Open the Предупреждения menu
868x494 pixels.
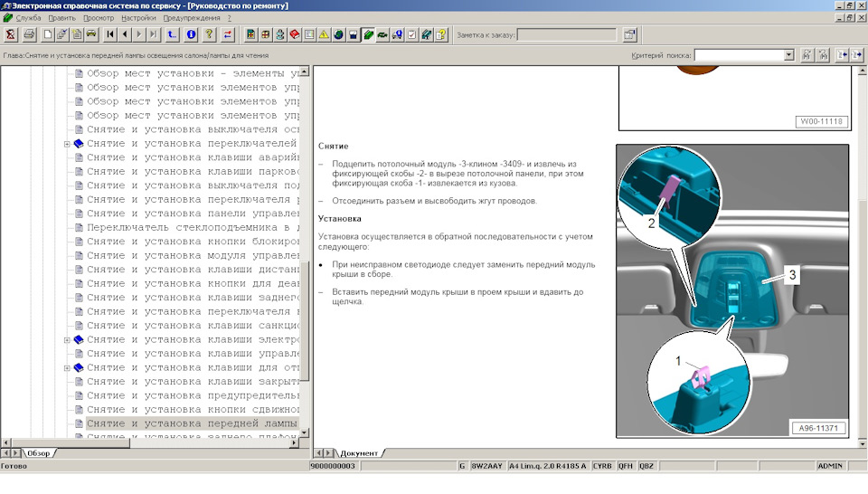(192, 18)
